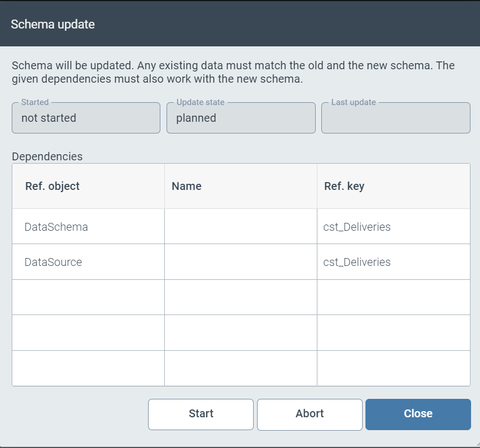
Task: Select the empty Last update field
Action: pyautogui.click(x=395, y=118)
